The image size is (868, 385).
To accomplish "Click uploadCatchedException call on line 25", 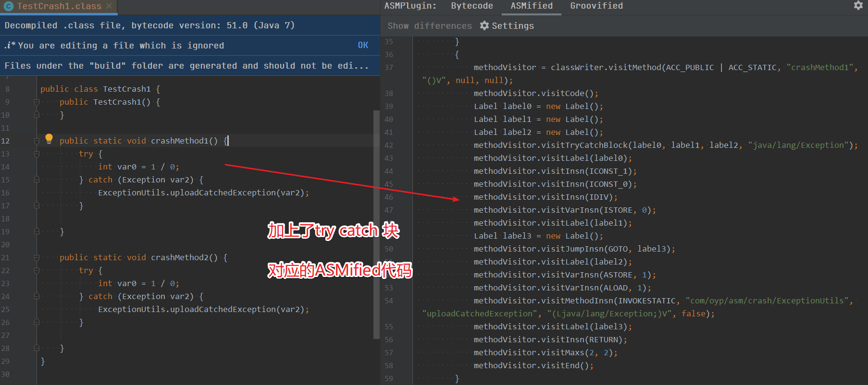I will click(x=223, y=309).
